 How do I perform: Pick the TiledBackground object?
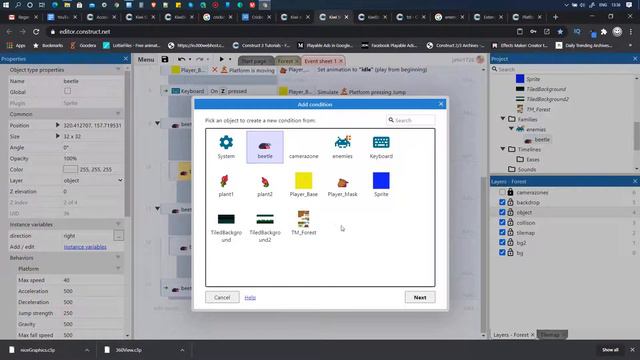226,228
